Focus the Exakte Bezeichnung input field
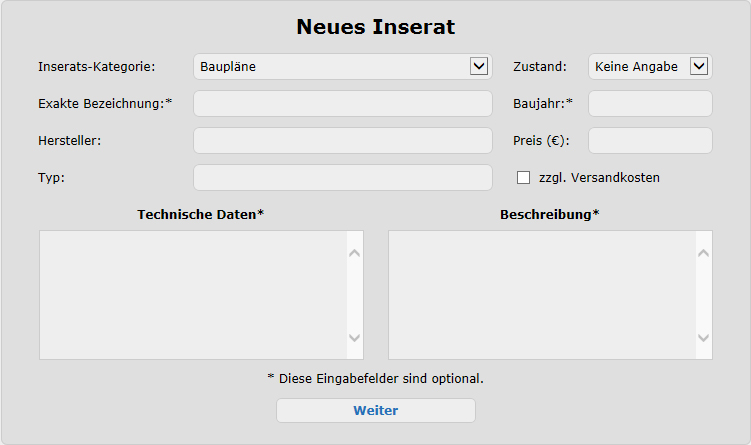 pos(342,104)
